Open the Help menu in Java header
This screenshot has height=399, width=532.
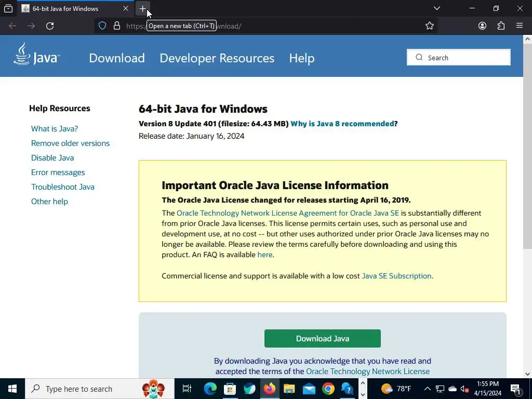[x=302, y=58]
